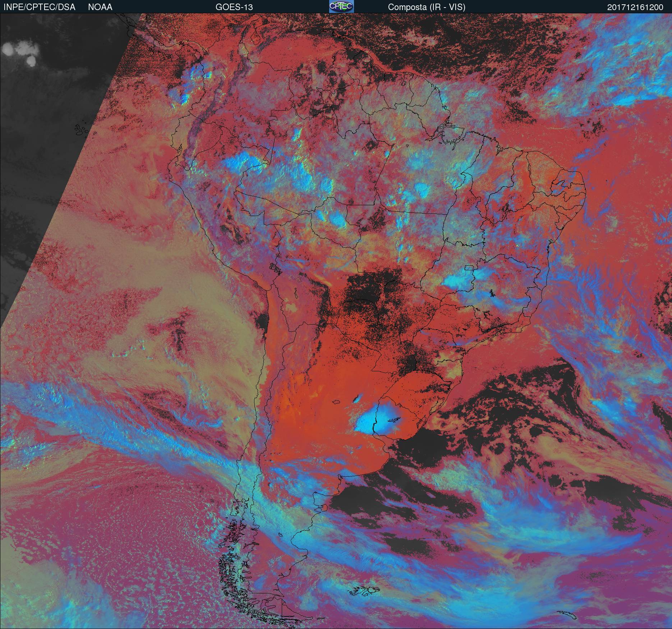
Task: Click the GOES-13 satellite label
Action: point(234,7)
